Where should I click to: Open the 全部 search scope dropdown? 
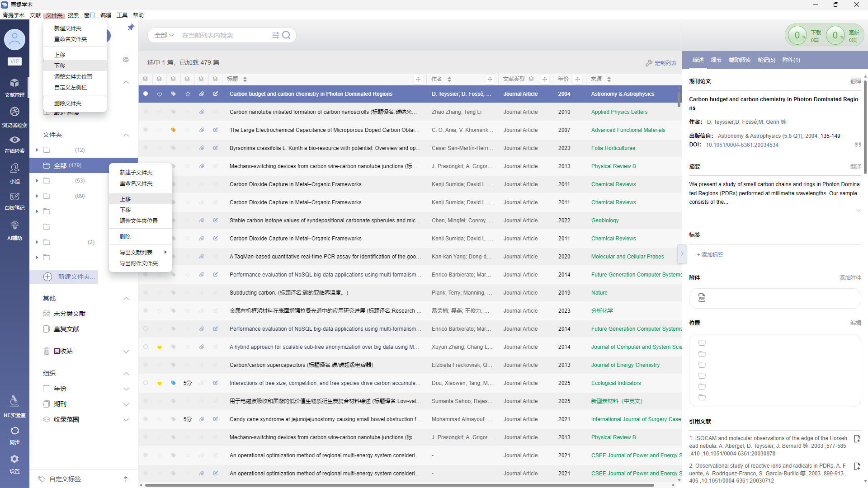(164, 35)
